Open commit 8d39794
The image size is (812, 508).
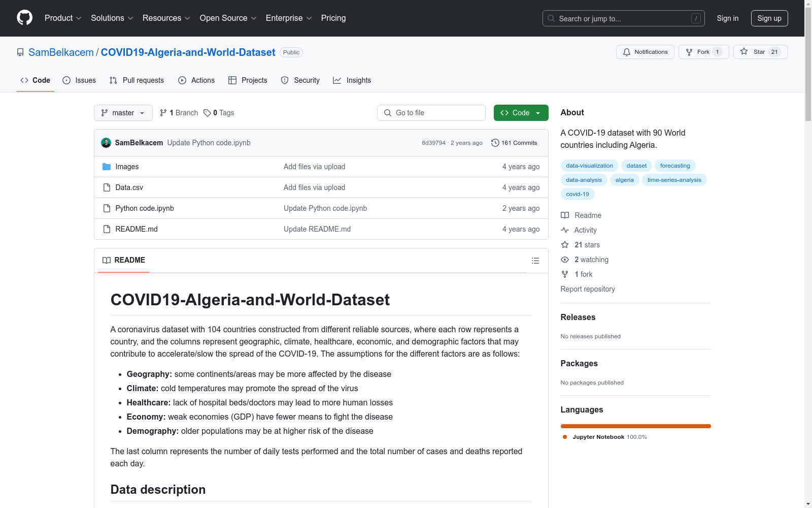pos(433,143)
